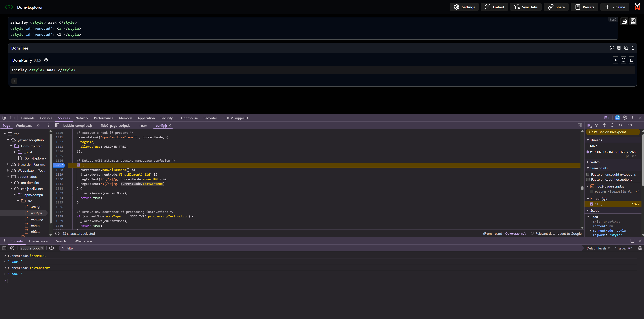Click Step into next function call
The width and height of the screenshot is (644, 319).
pos(604,125)
